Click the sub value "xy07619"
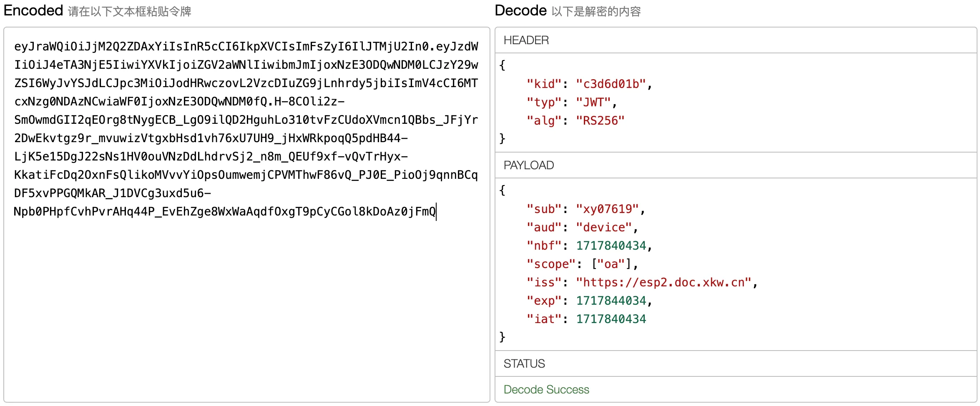980x406 pixels. (607, 209)
